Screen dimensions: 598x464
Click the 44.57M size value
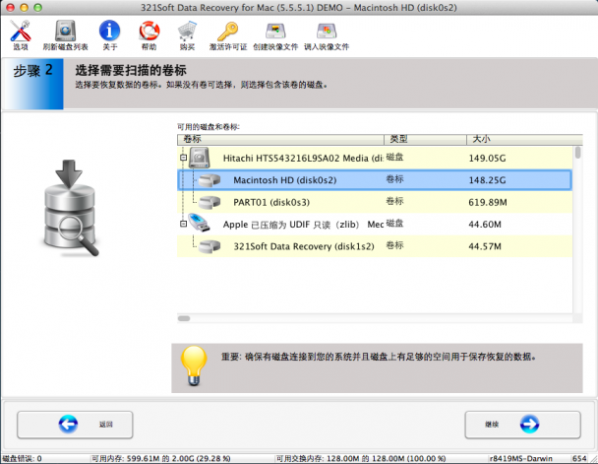[x=485, y=247]
